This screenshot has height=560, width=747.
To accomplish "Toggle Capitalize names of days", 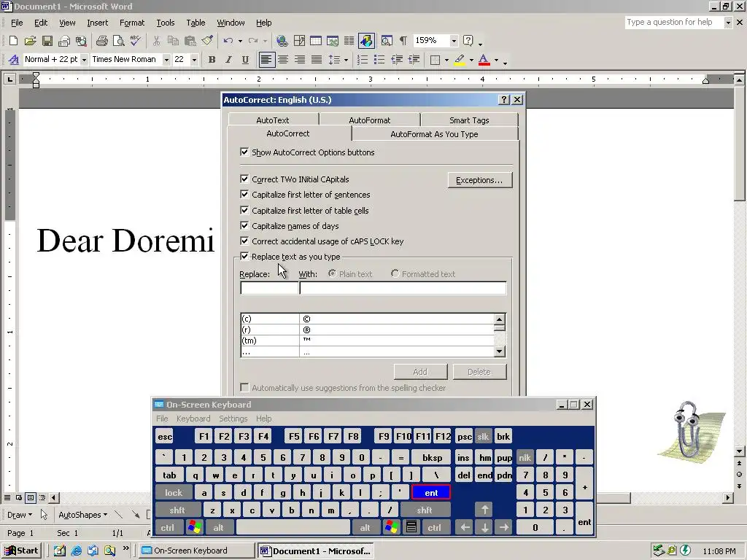I will pyautogui.click(x=244, y=226).
